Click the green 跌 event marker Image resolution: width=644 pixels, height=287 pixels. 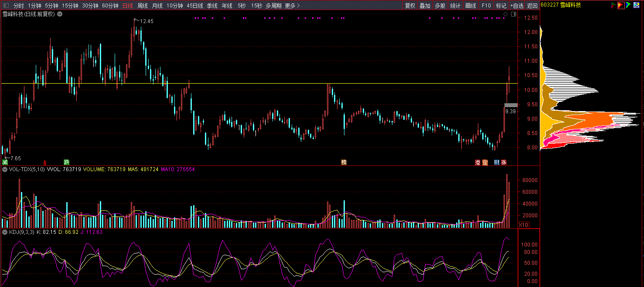[66, 162]
